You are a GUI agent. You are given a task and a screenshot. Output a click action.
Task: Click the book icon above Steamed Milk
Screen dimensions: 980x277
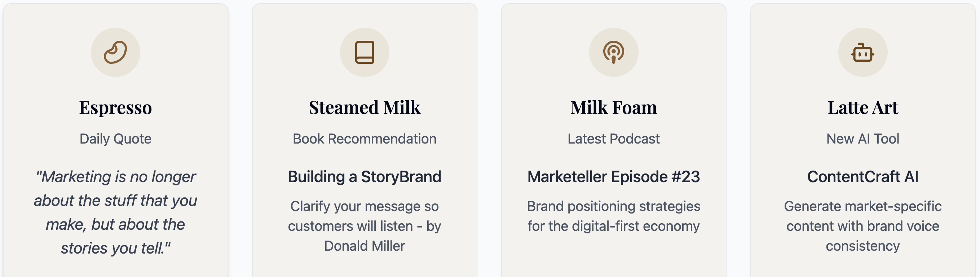(x=365, y=52)
